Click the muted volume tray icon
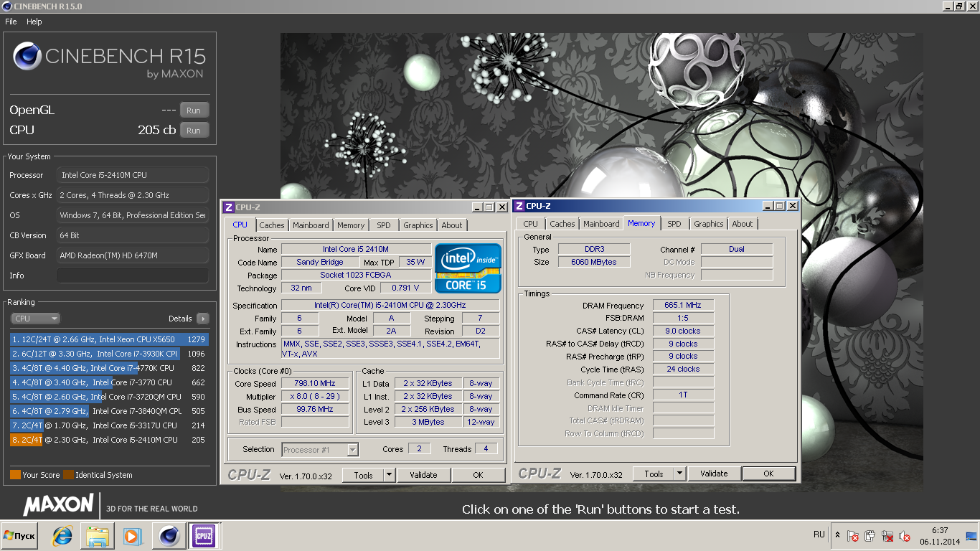980x551 pixels. click(905, 536)
